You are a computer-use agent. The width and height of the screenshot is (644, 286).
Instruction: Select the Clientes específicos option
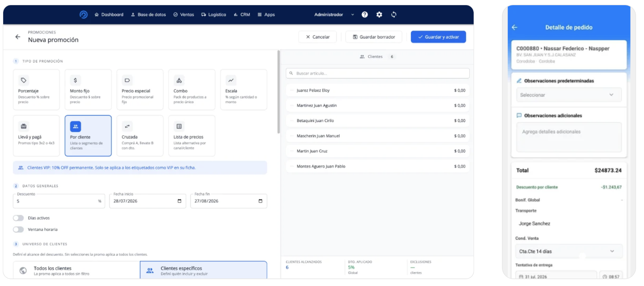pyautogui.click(x=203, y=270)
